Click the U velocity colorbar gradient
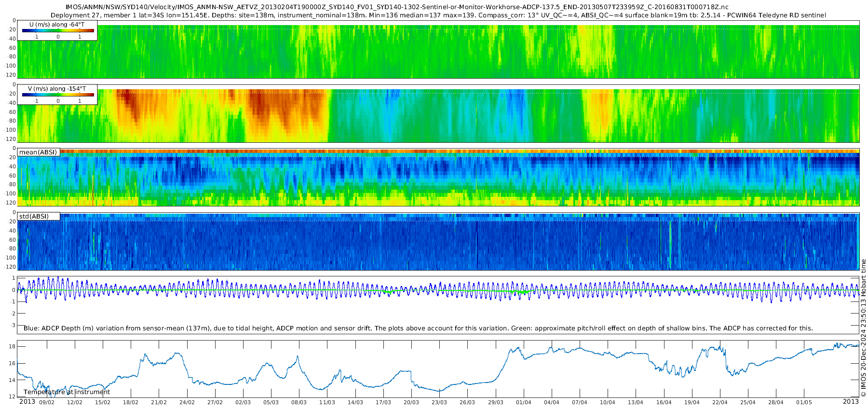The width and height of the screenshot is (868, 410). coord(58,30)
